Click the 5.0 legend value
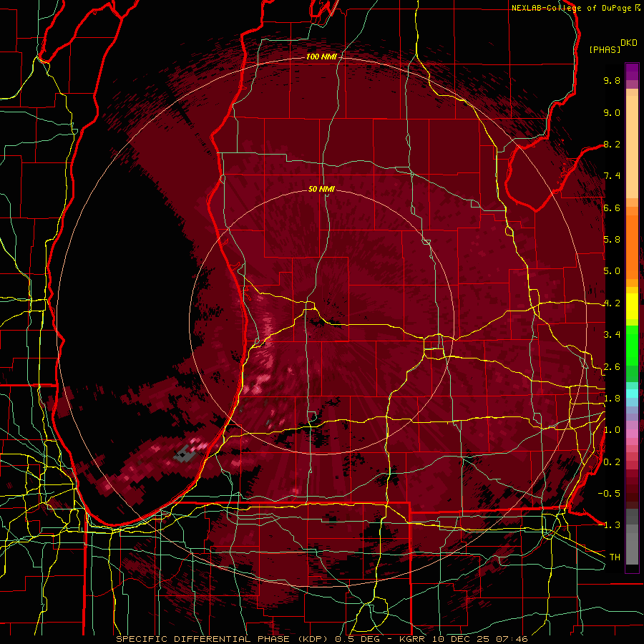This screenshot has height=644, width=644. coord(612,271)
